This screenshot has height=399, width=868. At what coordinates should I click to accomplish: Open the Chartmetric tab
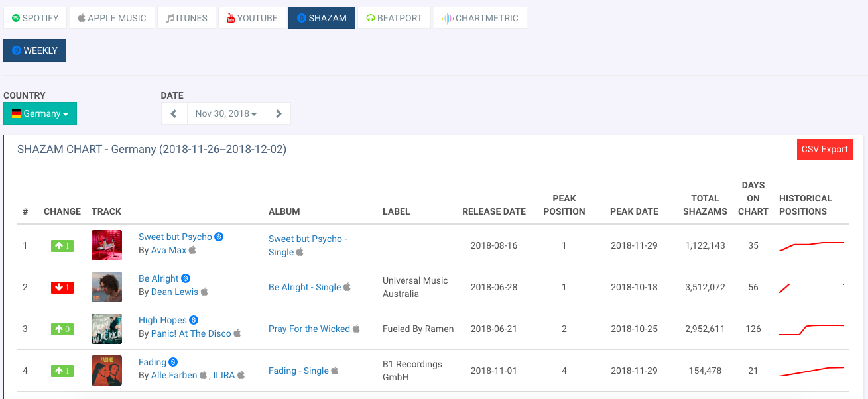tap(480, 18)
